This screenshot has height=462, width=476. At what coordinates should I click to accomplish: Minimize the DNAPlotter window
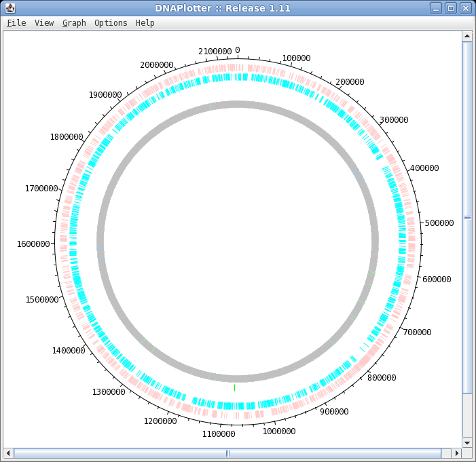click(x=436, y=8)
